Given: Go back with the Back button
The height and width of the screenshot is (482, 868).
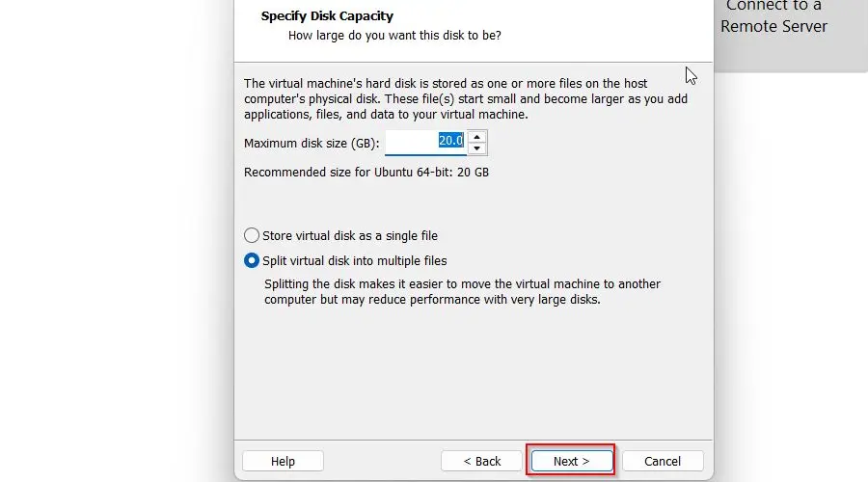Looking at the screenshot, I should [x=481, y=461].
